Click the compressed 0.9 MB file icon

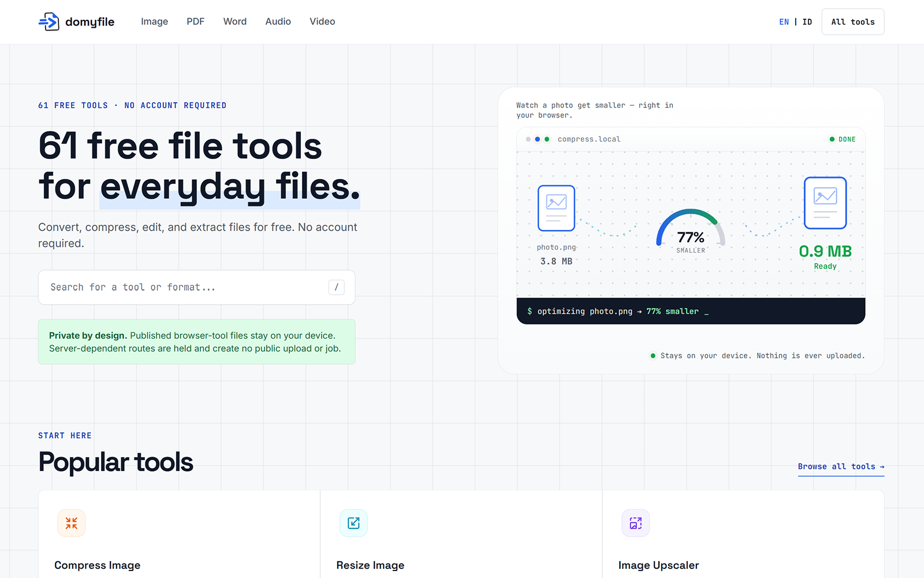pos(825,203)
